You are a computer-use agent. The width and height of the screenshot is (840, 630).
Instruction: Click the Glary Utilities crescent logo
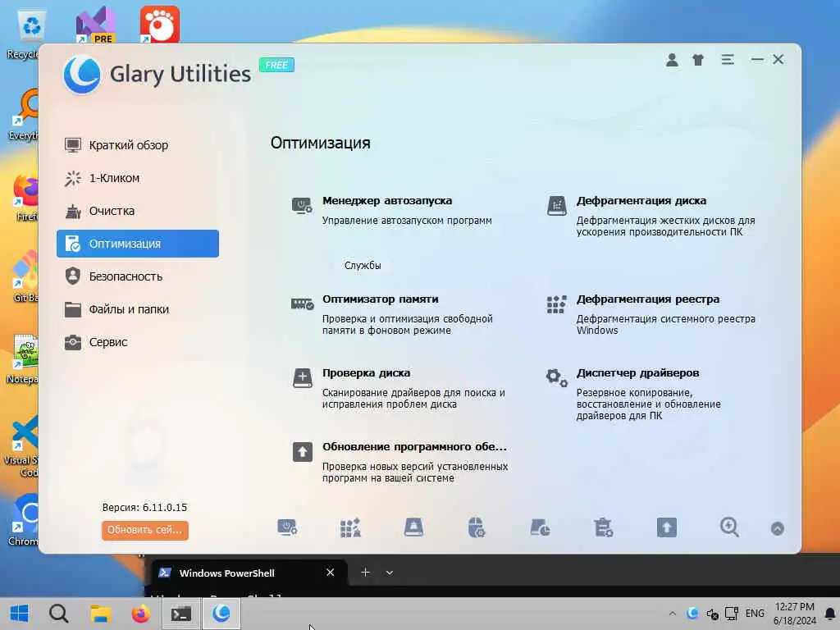click(82, 75)
